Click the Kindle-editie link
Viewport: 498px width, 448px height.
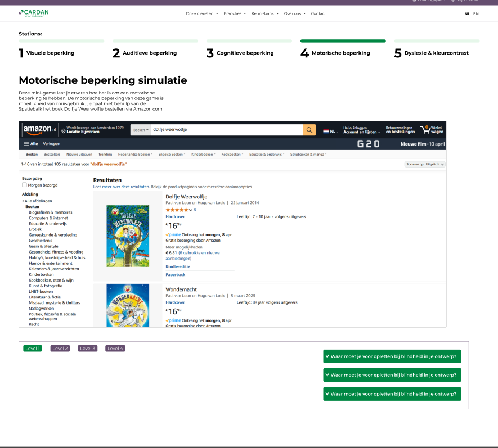point(177,266)
